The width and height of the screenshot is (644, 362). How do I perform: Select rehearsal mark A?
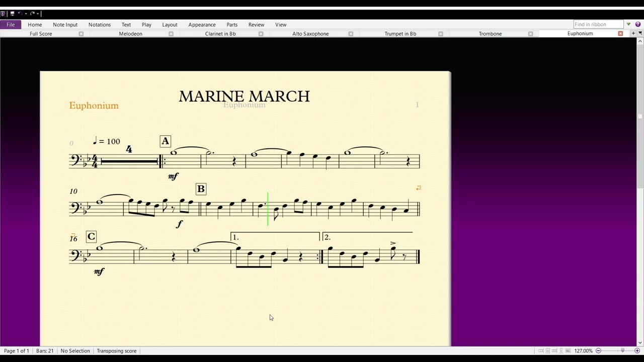point(165,141)
